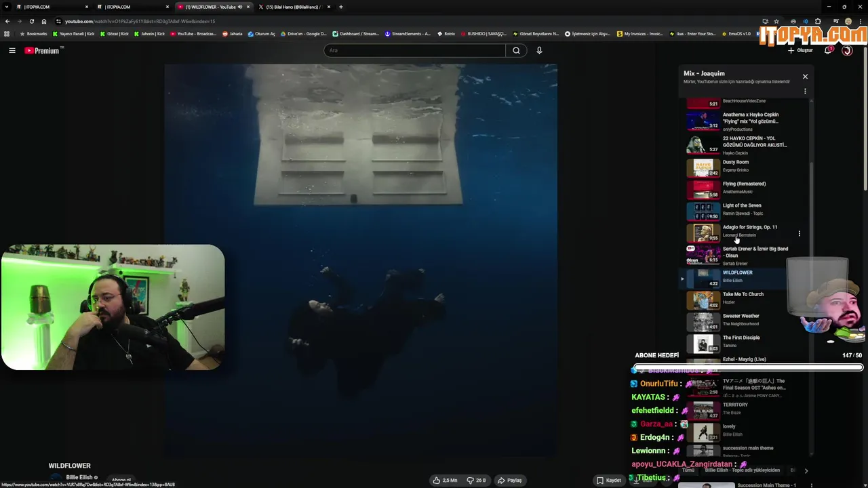Viewport: 868px width, 488px height.
Task: Like the WILDFLOWER video (2,5 Mn)
Action: [445, 480]
